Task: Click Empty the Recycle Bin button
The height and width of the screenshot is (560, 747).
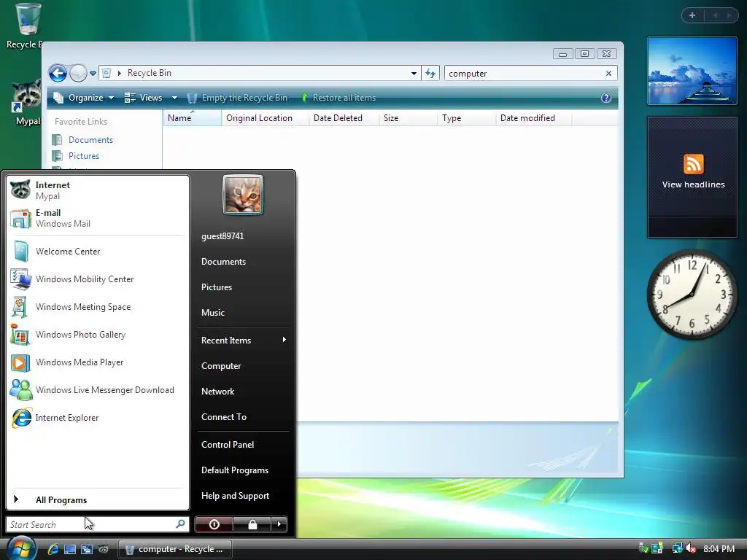Action: coord(238,98)
